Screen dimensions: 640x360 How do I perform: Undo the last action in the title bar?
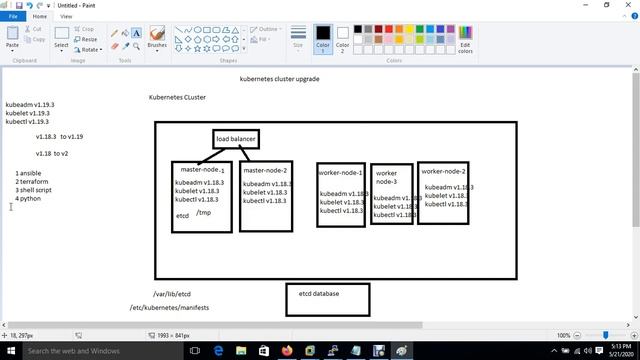click(x=29, y=6)
